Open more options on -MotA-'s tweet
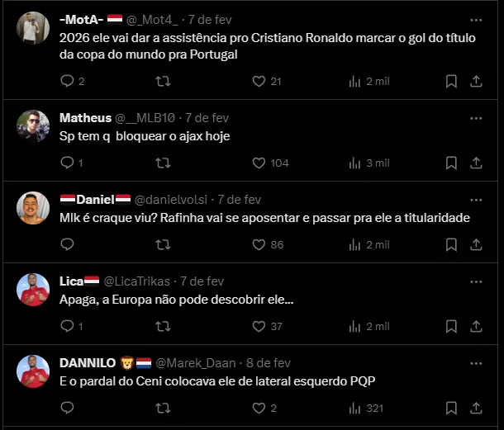The image size is (504, 430). 476,18
